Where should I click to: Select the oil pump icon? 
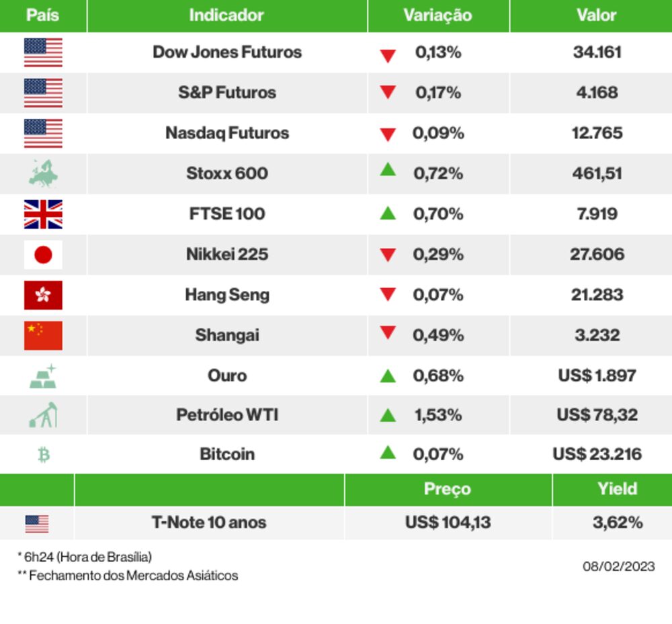[43, 415]
